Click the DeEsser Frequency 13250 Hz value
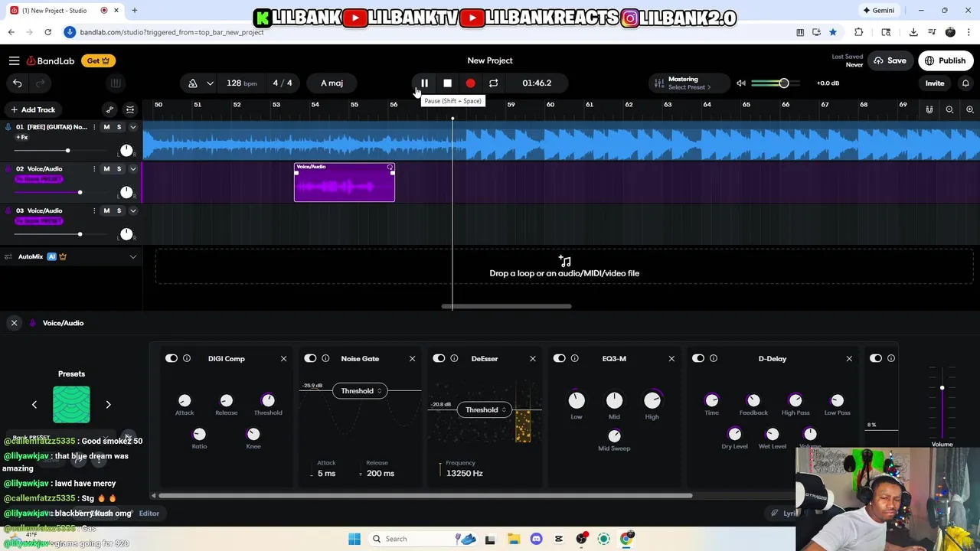Image resolution: width=980 pixels, height=551 pixels. 464,473
